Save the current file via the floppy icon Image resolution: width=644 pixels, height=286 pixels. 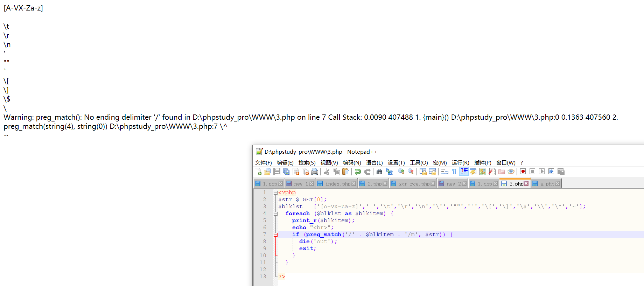pos(277,172)
